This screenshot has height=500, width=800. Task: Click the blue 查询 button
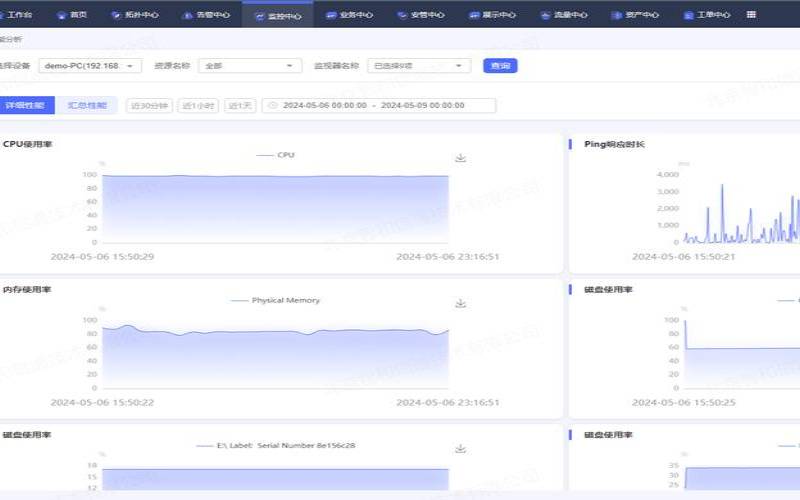(x=500, y=66)
